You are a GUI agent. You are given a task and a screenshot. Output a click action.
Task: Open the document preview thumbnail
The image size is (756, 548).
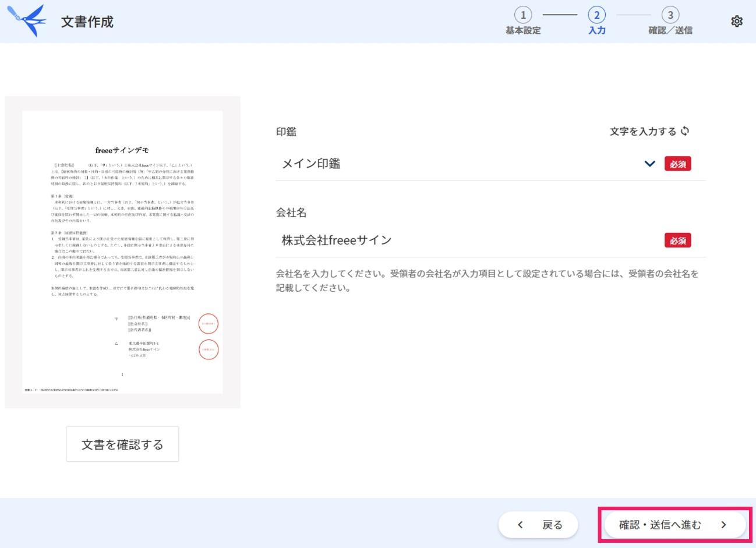click(122, 252)
